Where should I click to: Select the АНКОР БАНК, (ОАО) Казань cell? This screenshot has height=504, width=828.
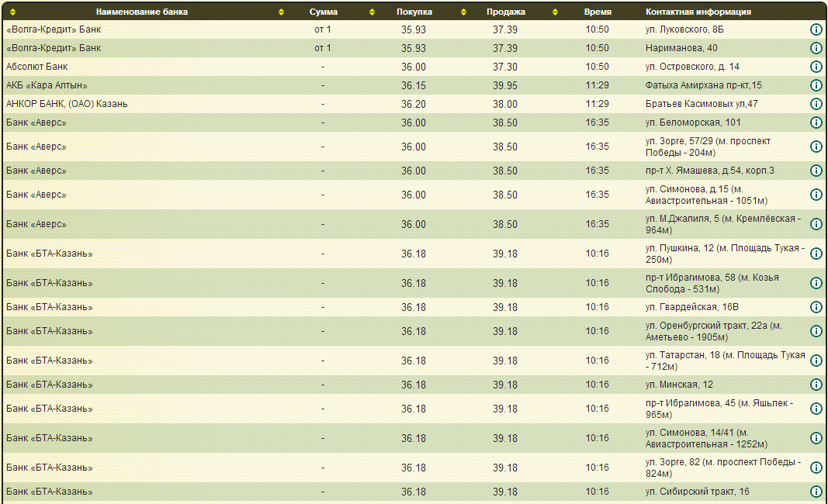[x=67, y=104]
